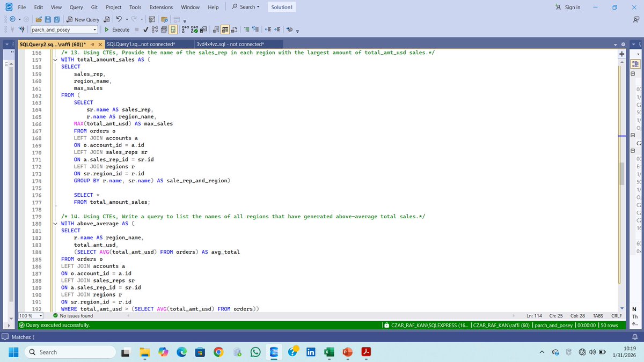The image size is (644, 362).
Task: Open Google Chrome from the taskbar
Action: 219,352
